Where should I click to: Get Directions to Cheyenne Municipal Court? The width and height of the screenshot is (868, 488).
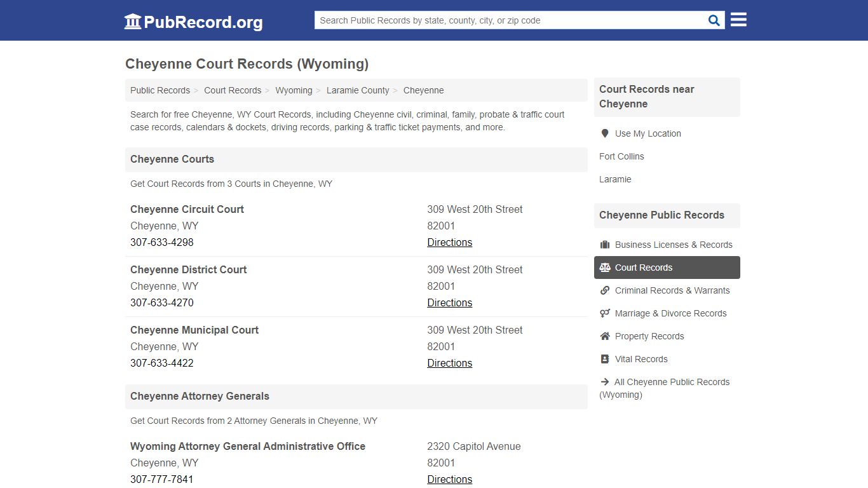pos(450,363)
